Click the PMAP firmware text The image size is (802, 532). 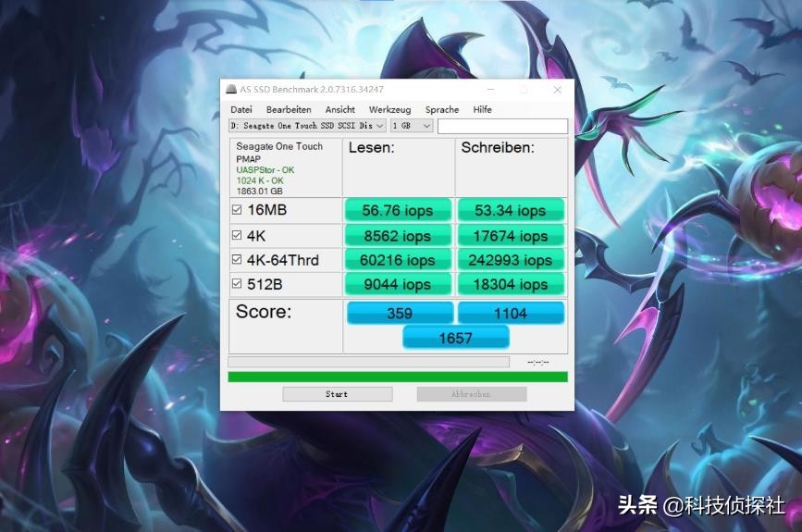(x=248, y=159)
